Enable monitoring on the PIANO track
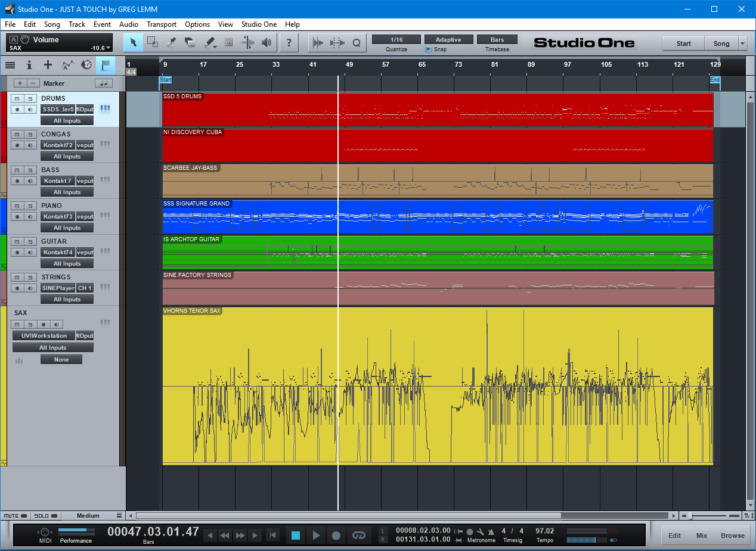 (30, 217)
